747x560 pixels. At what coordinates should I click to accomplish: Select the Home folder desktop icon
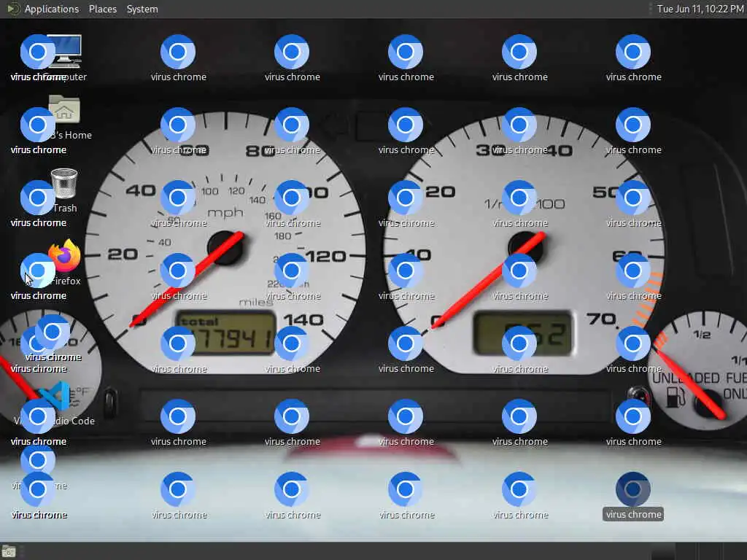tap(64, 109)
